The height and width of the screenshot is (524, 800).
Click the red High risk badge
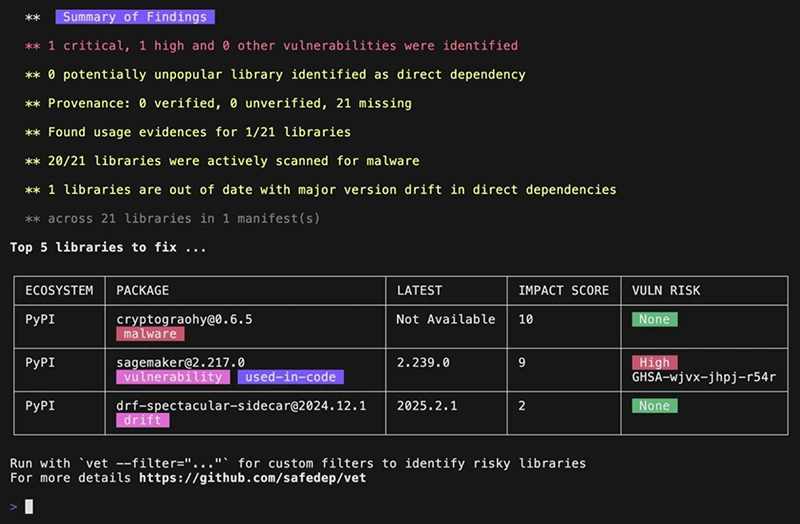pos(655,363)
